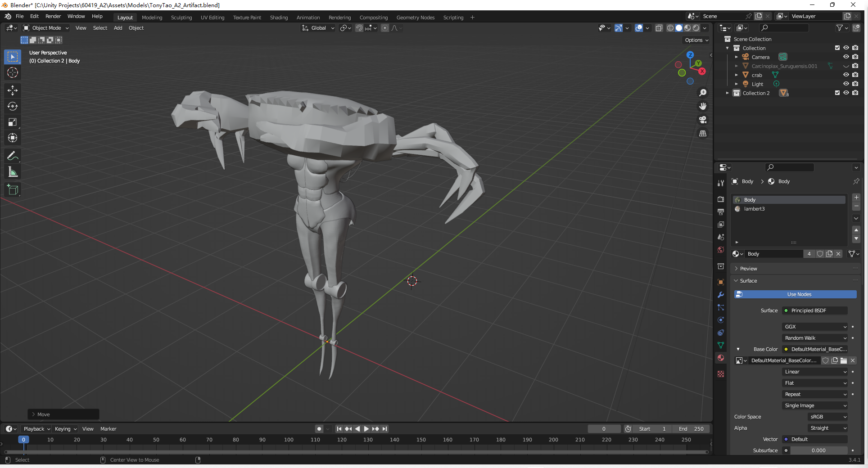This screenshot has height=468, width=868.
Task: Open the GGX distribution dropdown
Action: point(815,327)
